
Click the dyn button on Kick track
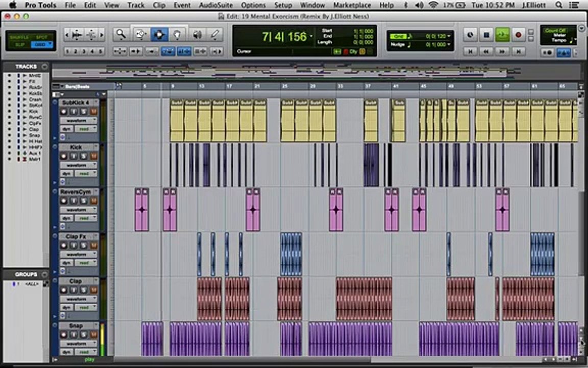click(x=67, y=173)
